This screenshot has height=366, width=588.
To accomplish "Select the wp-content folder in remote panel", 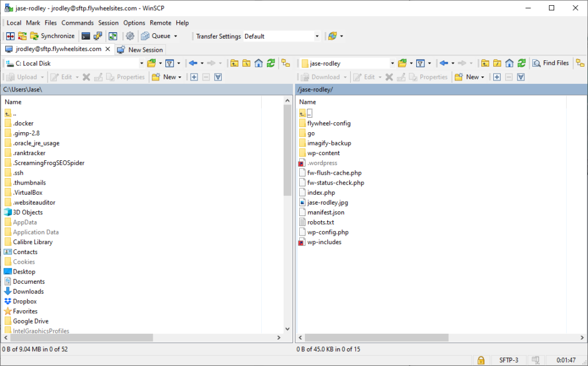I will click(319, 153).
